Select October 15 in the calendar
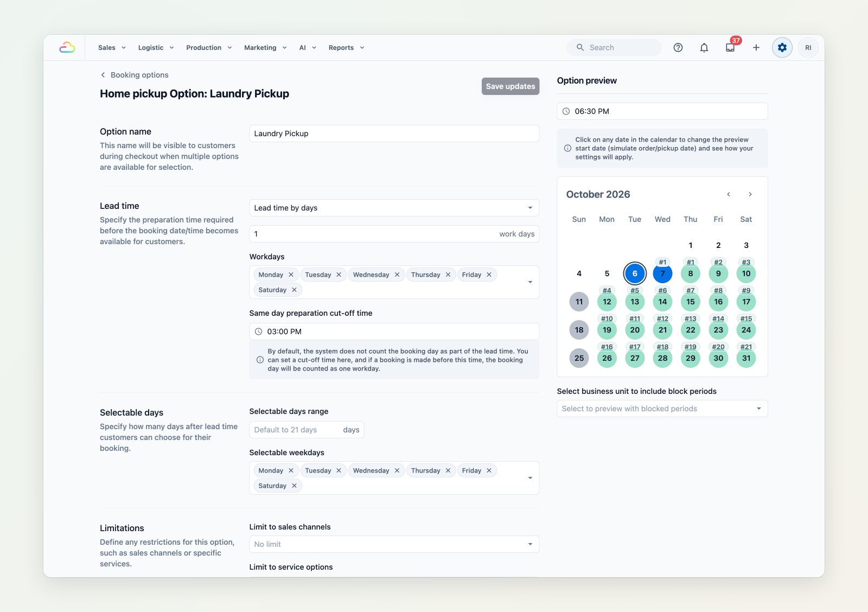Screen dimensions: 868x612 coord(690,302)
